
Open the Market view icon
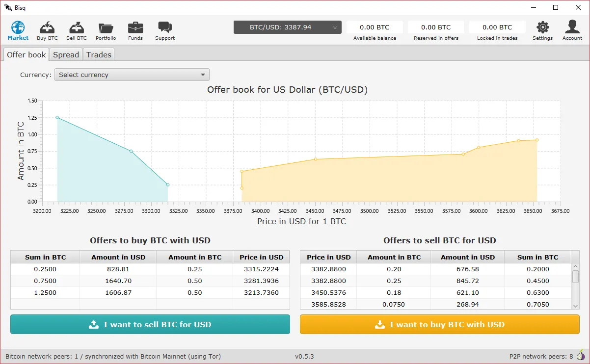(18, 27)
